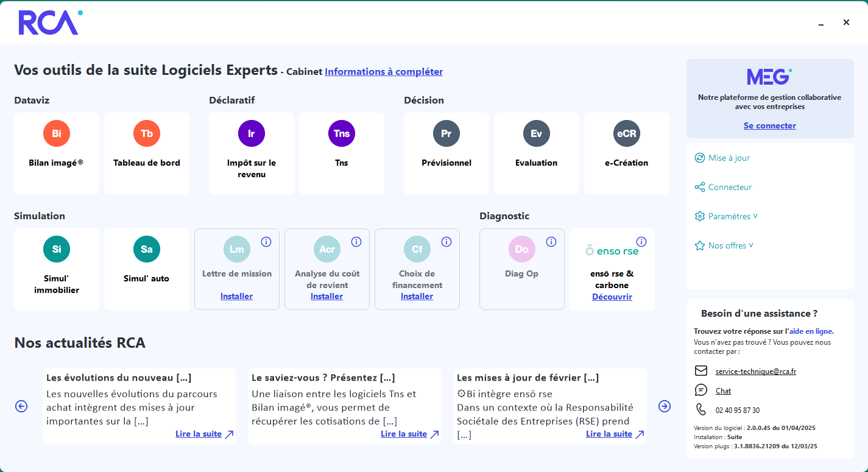Click the Connecteur share icon
Image resolution: width=868 pixels, height=472 pixels.
[699, 187]
